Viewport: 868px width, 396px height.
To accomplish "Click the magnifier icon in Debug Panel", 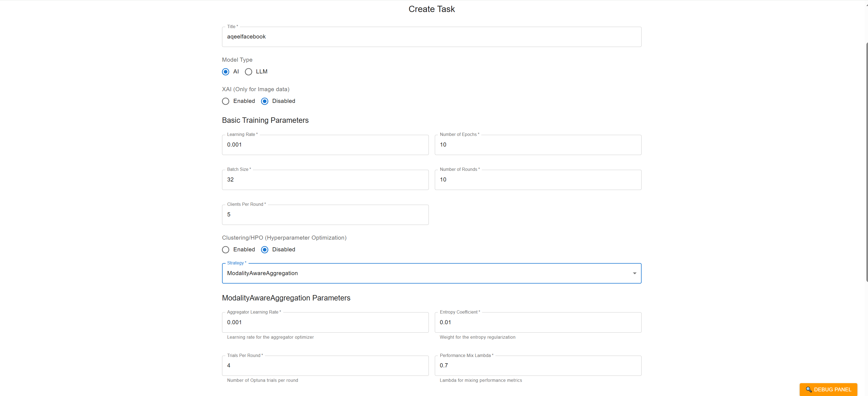I will coord(808,389).
